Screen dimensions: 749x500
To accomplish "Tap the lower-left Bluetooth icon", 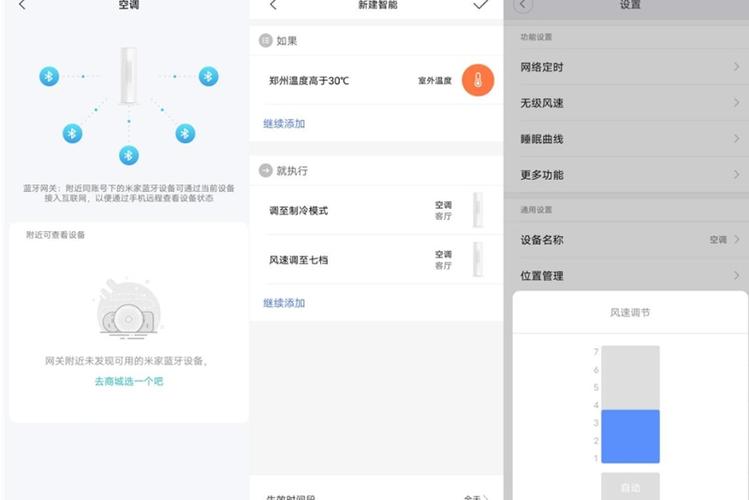I will pos(72,133).
